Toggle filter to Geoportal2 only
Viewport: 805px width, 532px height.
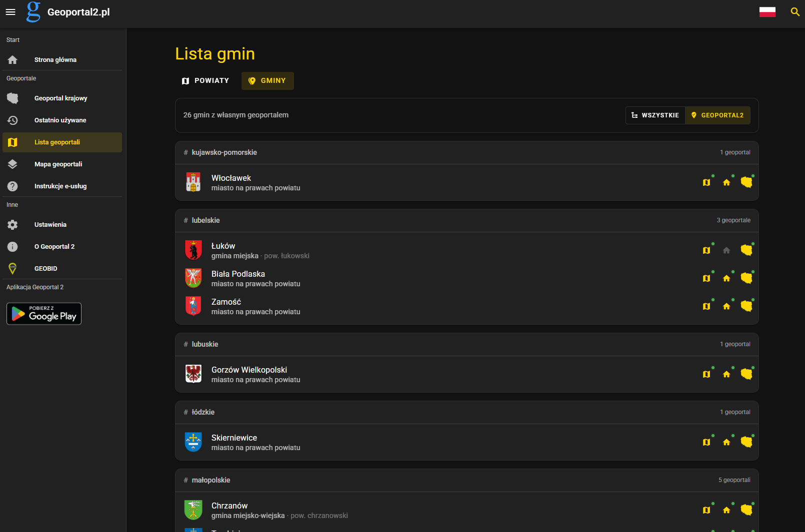coord(717,115)
